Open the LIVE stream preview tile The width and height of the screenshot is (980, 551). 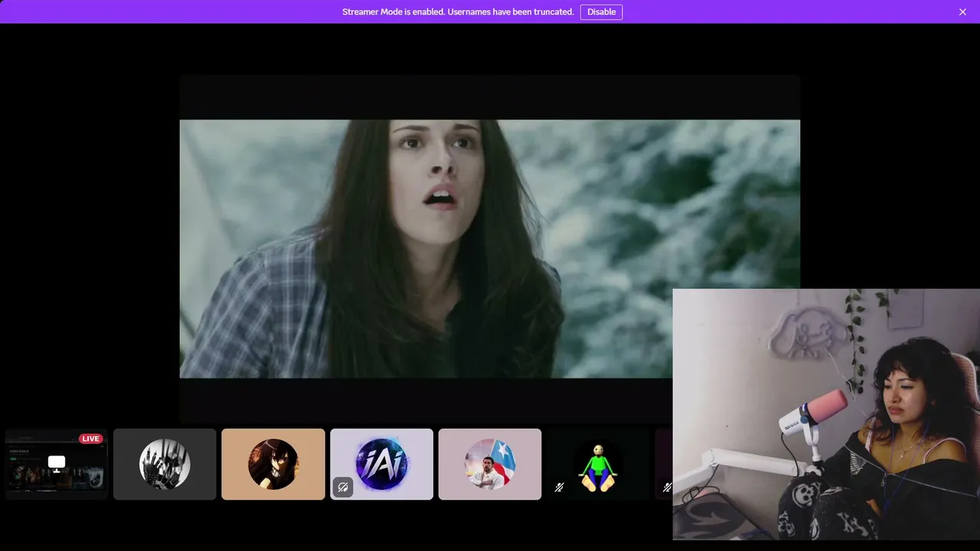click(x=57, y=464)
